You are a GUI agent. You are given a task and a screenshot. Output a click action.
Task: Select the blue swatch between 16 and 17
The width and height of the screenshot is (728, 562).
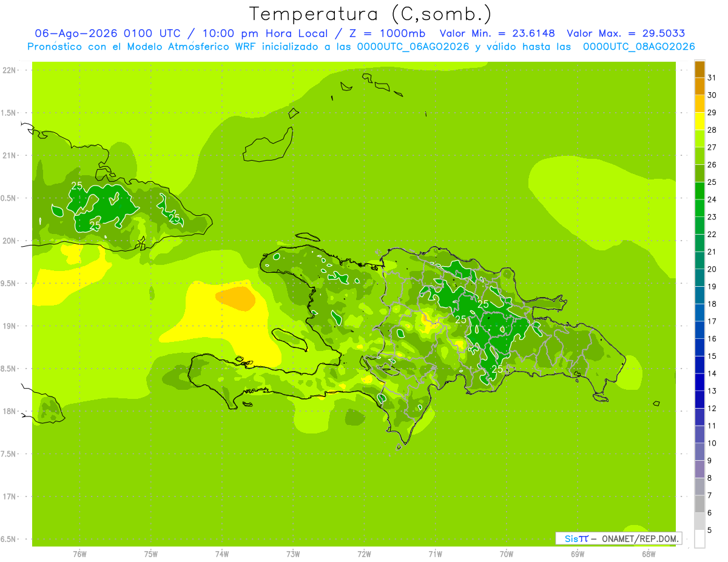[x=699, y=330]
